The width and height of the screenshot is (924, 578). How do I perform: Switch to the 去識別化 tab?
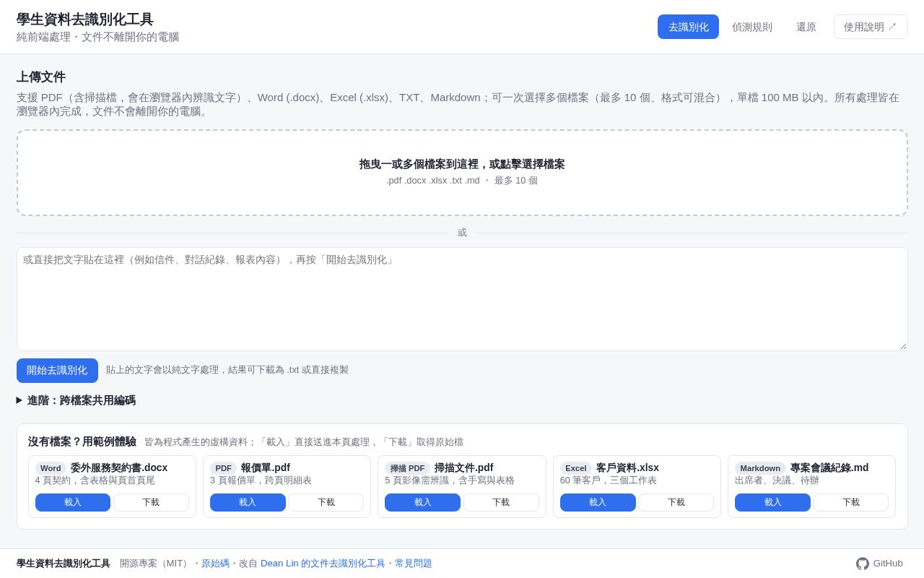click(688, 27)
